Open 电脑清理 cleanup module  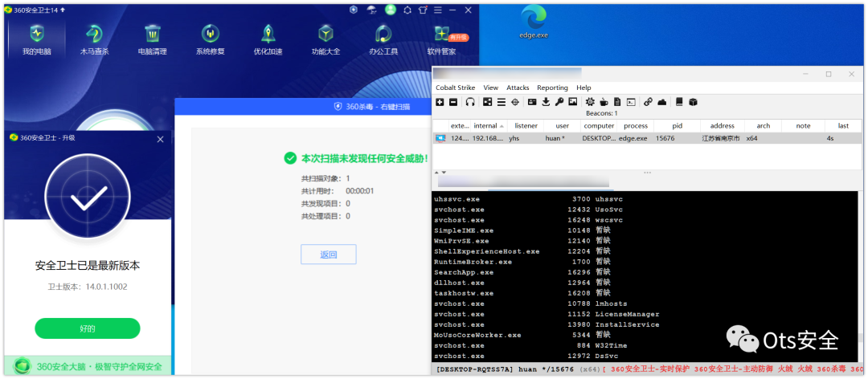152,40
